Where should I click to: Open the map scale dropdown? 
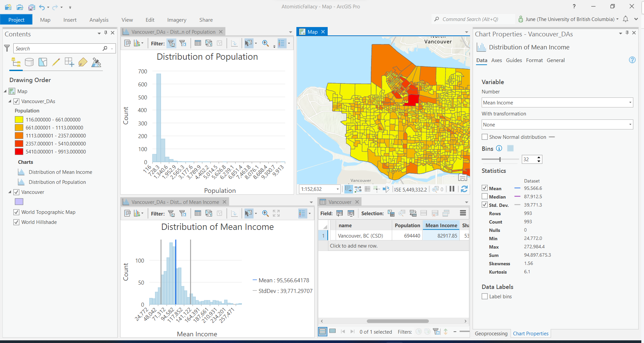pos(337,189)
